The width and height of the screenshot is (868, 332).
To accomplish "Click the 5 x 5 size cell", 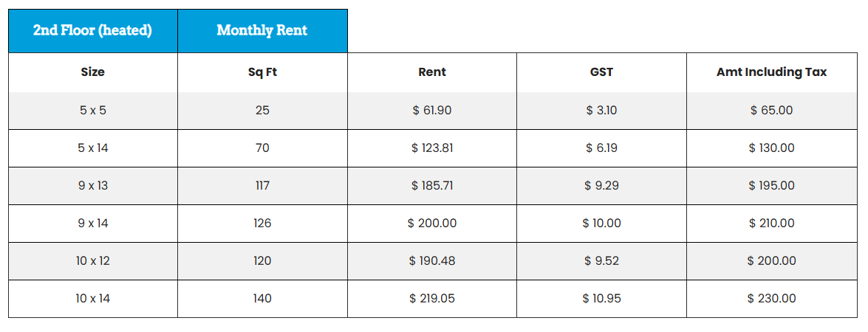I will tap(92, 111).
